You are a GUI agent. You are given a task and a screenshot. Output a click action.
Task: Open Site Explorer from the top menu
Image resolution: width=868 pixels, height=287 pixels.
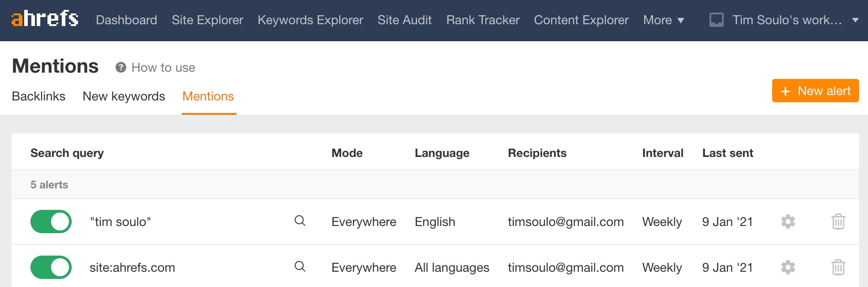tap(207, 20)
